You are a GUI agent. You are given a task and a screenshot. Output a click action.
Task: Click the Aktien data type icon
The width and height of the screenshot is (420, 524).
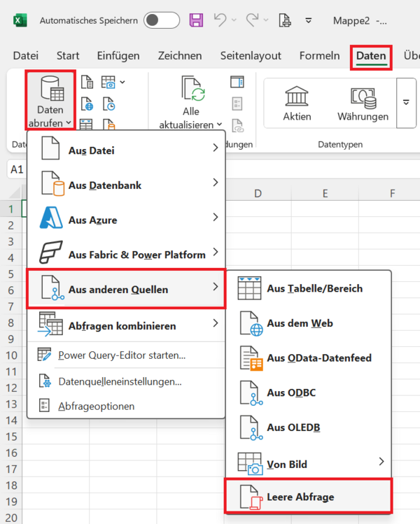pyautogui.click(x=297, y=97)
